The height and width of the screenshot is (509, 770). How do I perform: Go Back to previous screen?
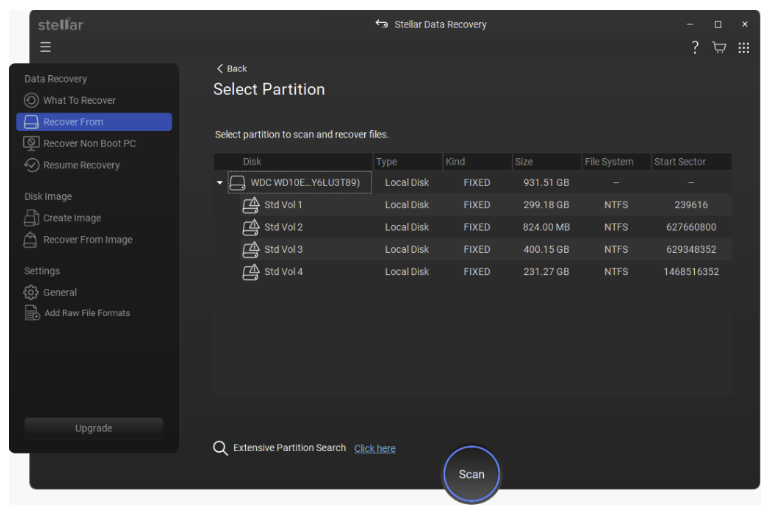[232, 68]
